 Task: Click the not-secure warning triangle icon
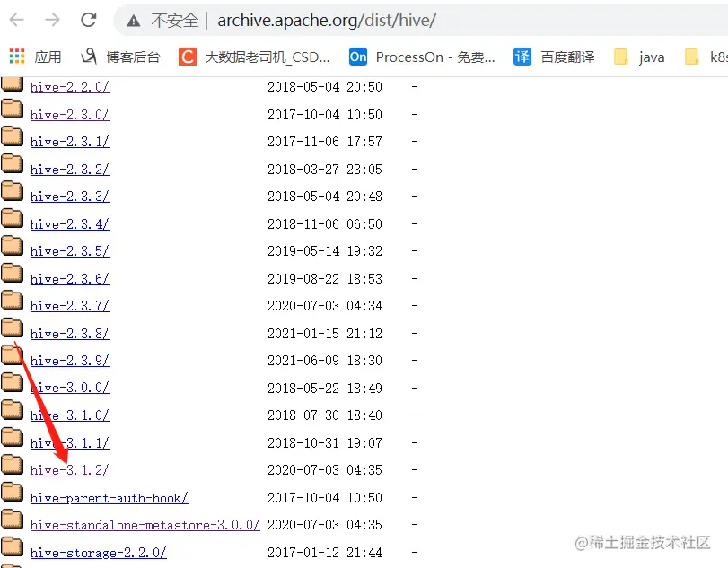click(x=134, y=21)
